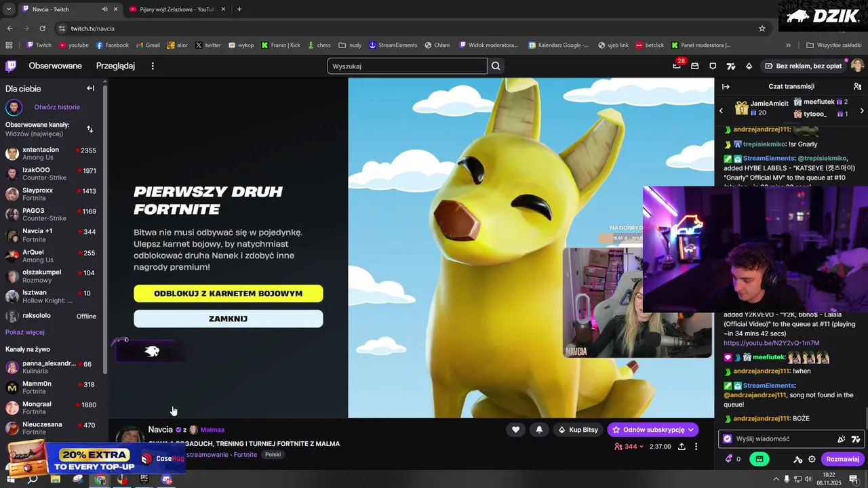This screenshot has width=868, height=488.
Task: Click the Fortnite category link under stream
Action: (245, 455)
